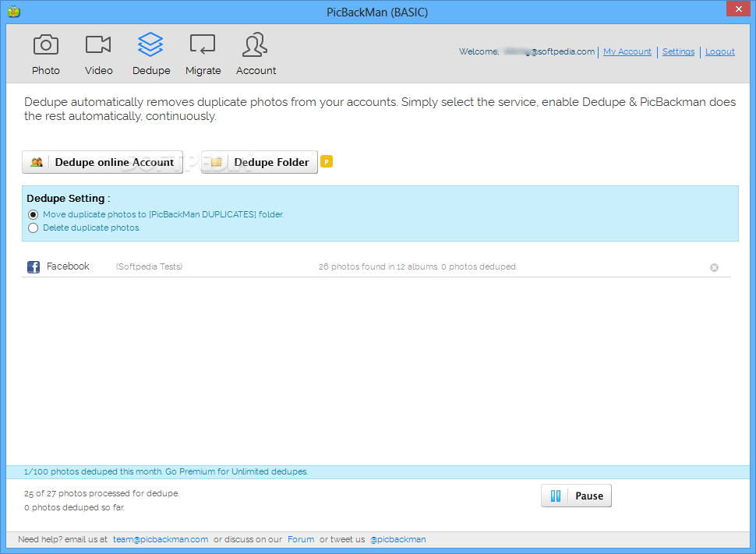Click the Welcome email address text
This screenshot has width=756, height=554.
[549, 51]
